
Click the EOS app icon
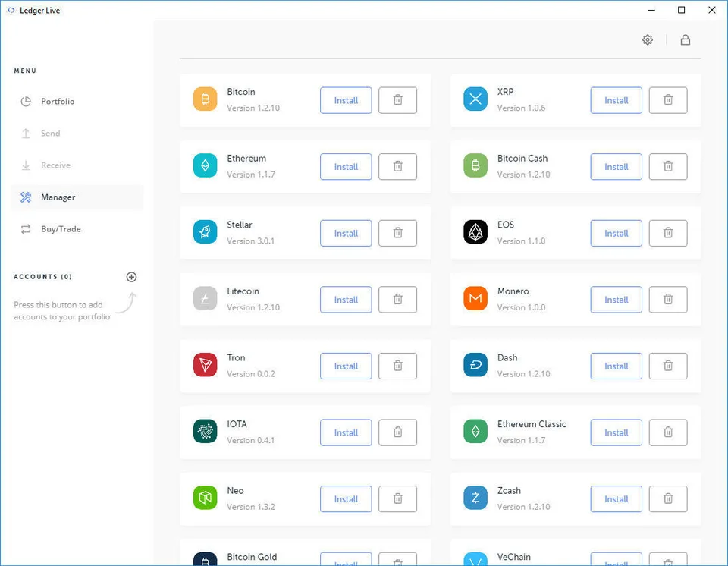pos(475,232)
